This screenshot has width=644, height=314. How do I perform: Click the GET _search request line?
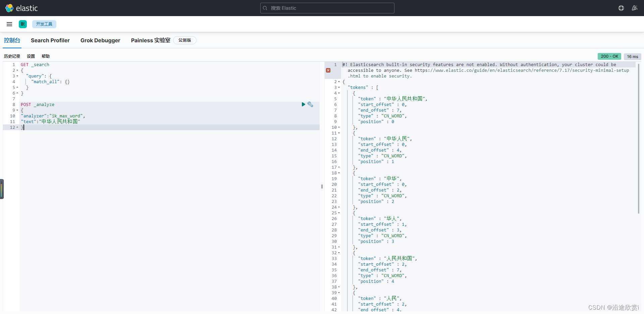[35, 65]
